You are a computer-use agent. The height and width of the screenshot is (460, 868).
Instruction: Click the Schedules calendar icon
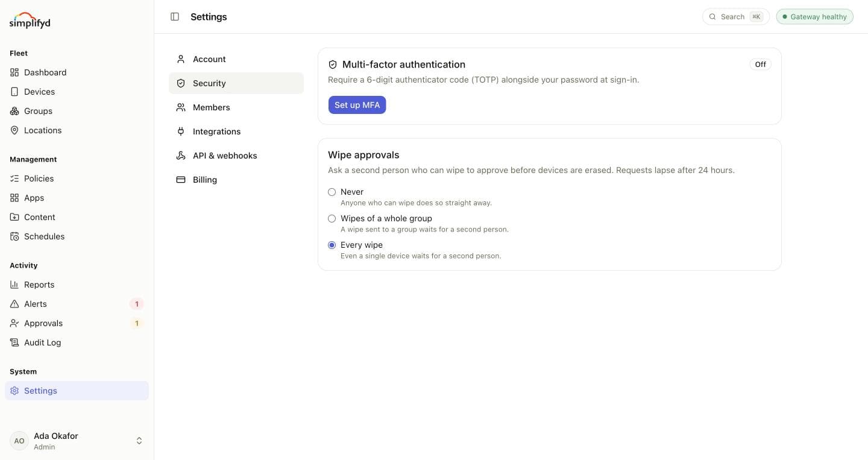point(14,236)
